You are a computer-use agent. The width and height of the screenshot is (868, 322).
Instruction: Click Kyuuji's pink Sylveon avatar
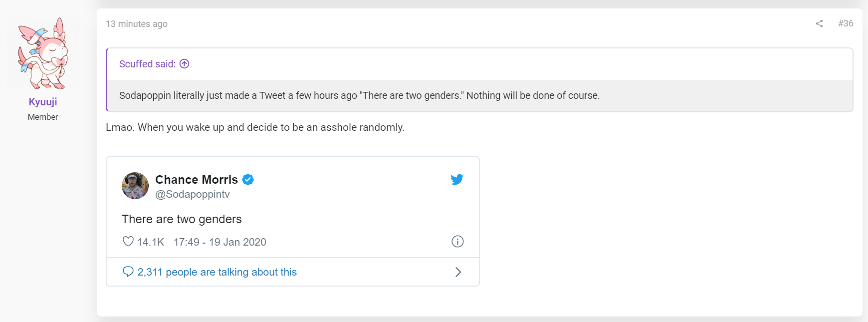(x=43, y=53)
